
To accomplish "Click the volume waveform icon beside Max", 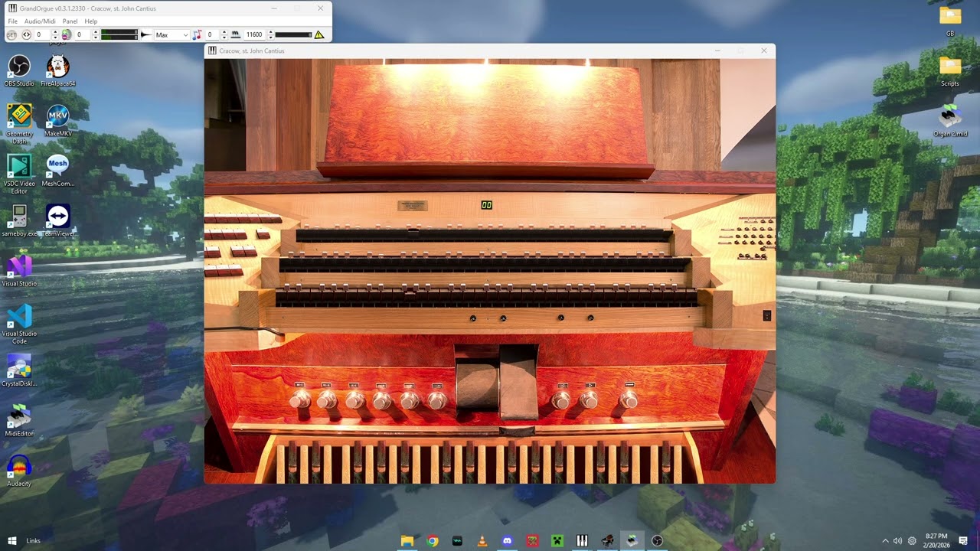I will pyautogui.click(x=145, y=34).
